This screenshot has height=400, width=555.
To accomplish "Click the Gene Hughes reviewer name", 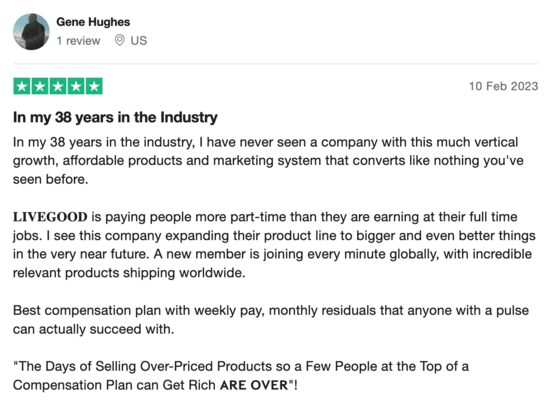I will pos(93,22).
